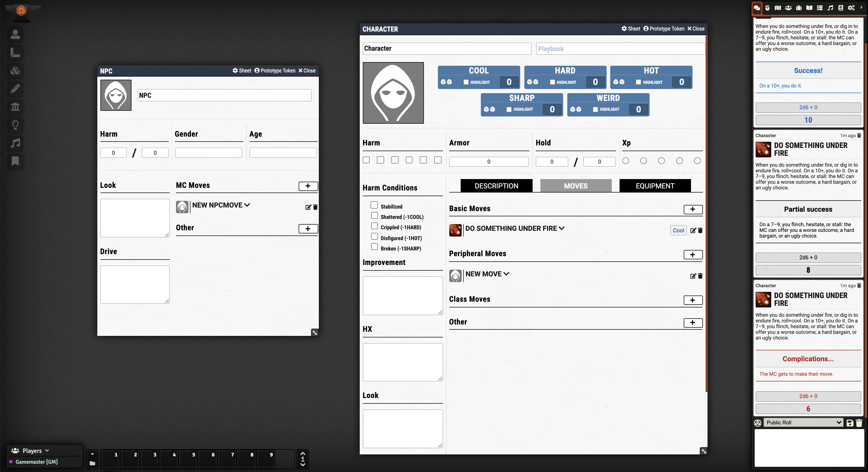Viewport: 868px width, 472px height.
Task: Expand the Players list chevron
Action: coord(47,451)
